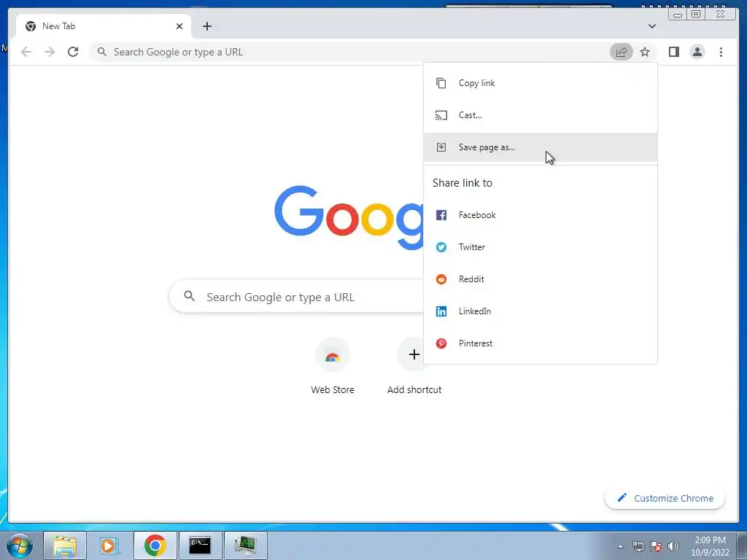The height and width of the screenshot is (560, 747).
Task: Expand the tab search chevron
Action: [x=651, y=26]
